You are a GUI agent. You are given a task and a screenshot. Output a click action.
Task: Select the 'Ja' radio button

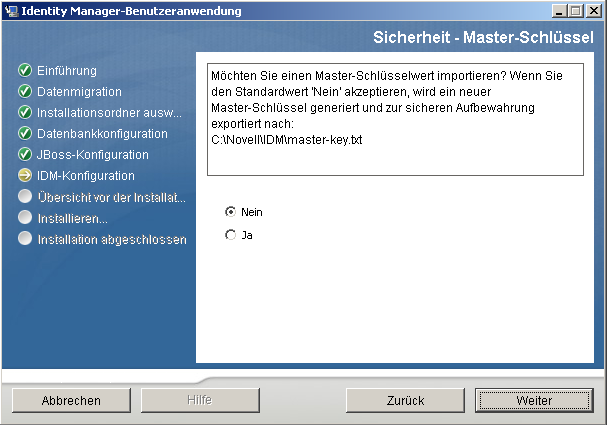click(x=230, y=235)
